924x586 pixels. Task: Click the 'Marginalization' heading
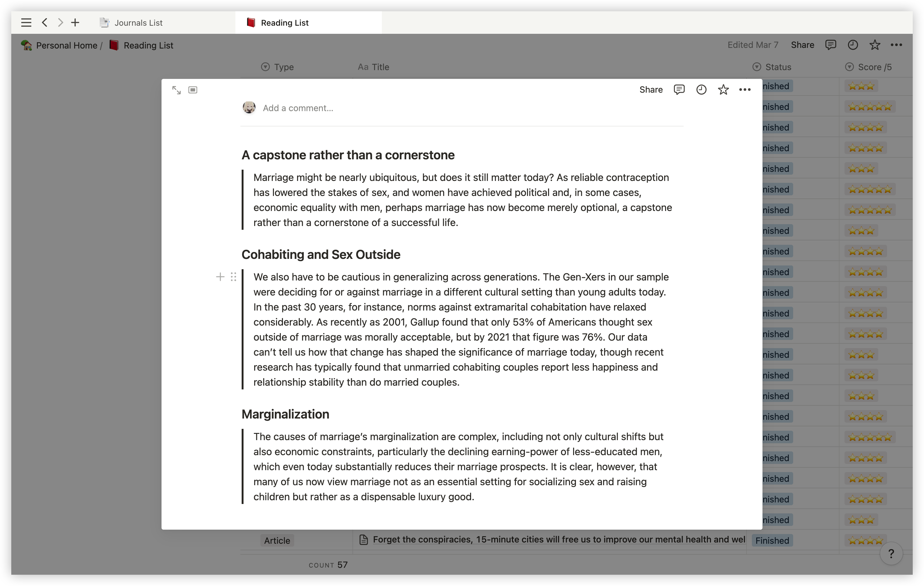coord(285,414)
